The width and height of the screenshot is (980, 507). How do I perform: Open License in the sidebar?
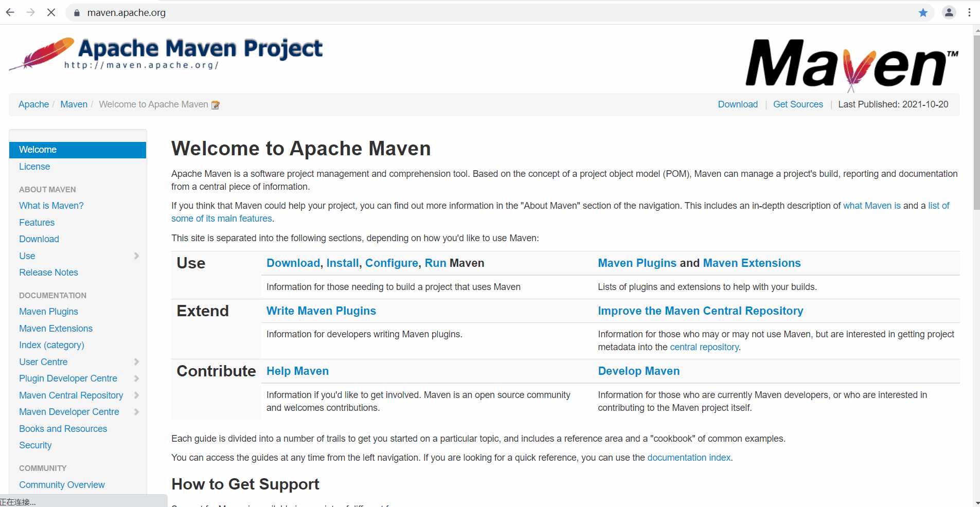[x=34, y=167]
